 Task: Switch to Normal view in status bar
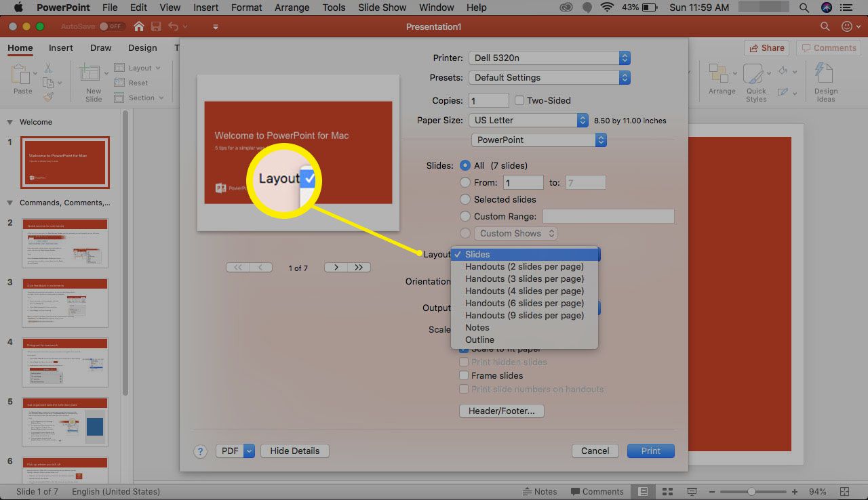(643, 491)
